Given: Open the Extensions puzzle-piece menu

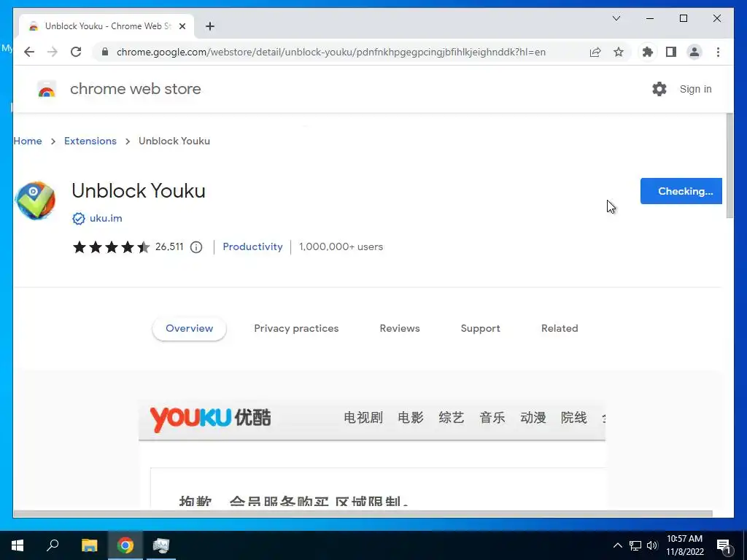Looking at the screenshot, I should [x=648, y=52].
